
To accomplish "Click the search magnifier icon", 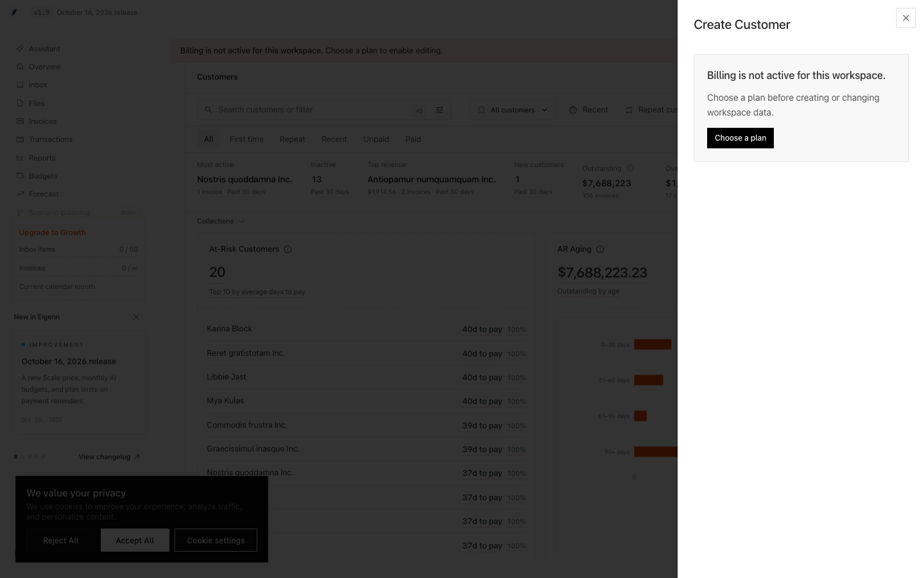I will (208, 110).
